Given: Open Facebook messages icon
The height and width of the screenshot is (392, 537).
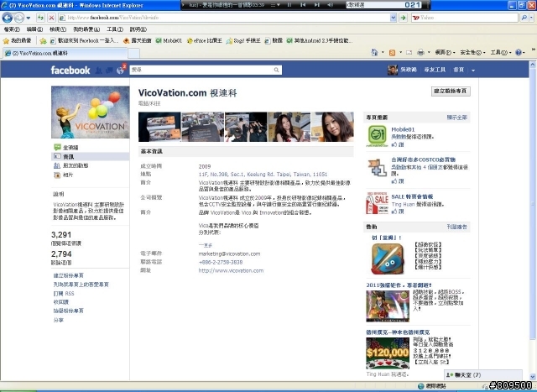Looking at the screenshot, I should (109, 71).
